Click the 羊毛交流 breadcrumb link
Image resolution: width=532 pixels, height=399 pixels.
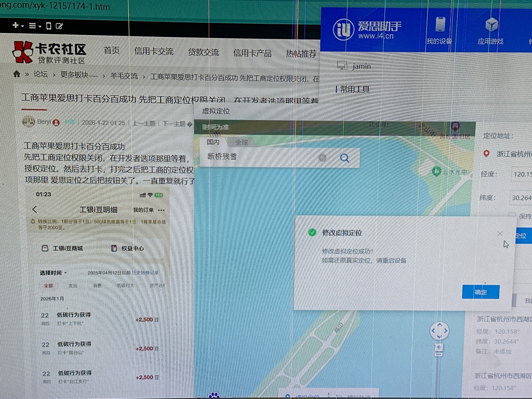tap(124, 76)
